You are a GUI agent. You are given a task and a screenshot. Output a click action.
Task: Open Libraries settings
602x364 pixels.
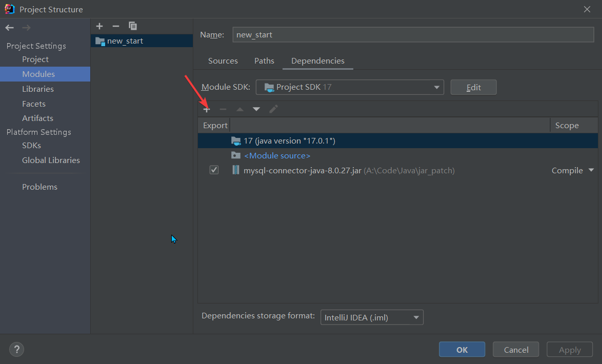pos(37,89)
